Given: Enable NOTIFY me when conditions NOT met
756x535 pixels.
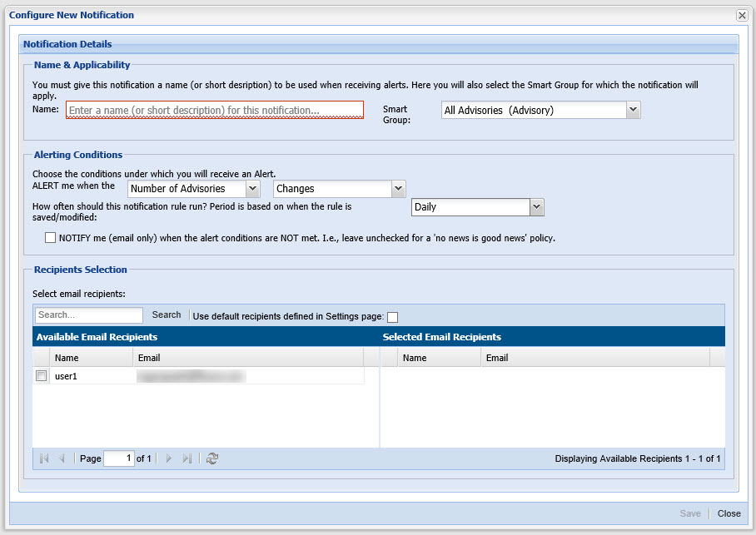Looking at the screenshot, I should click(x=51, y=238).
